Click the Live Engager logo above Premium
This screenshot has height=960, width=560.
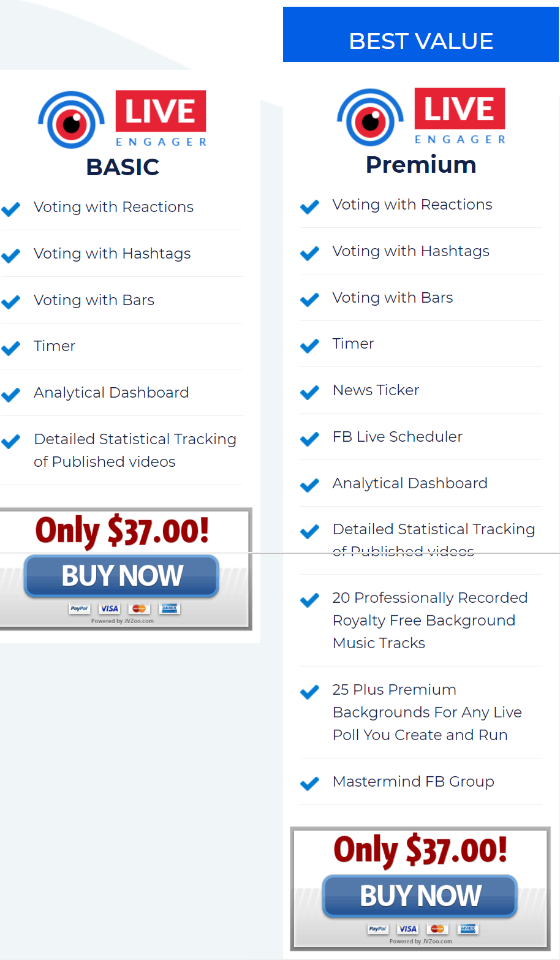421,117
